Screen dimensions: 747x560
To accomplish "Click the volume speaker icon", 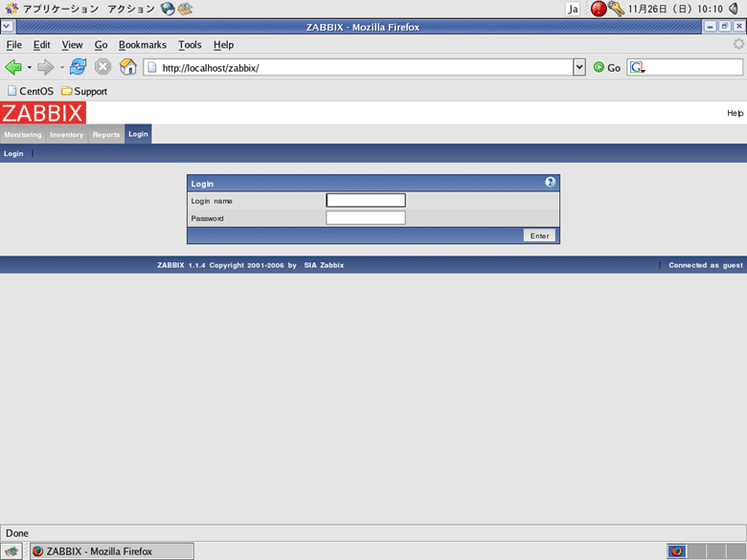I will click(x=736, y=9).
